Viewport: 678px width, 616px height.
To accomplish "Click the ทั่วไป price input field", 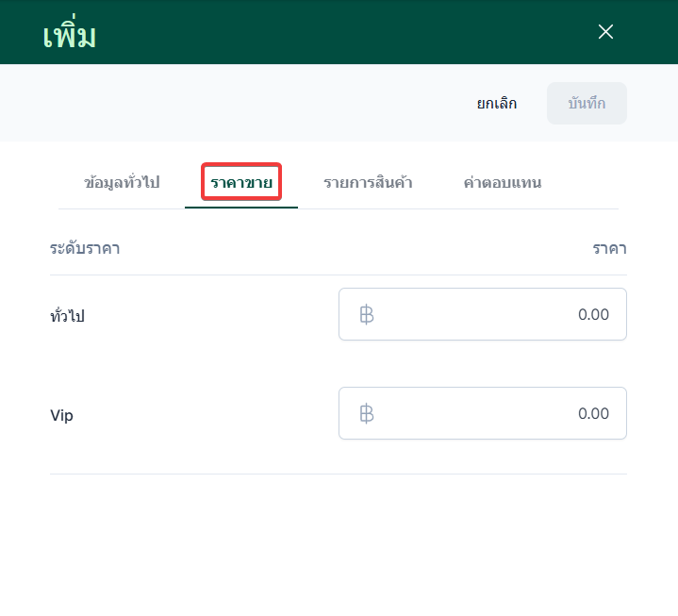I will (482, 314).
